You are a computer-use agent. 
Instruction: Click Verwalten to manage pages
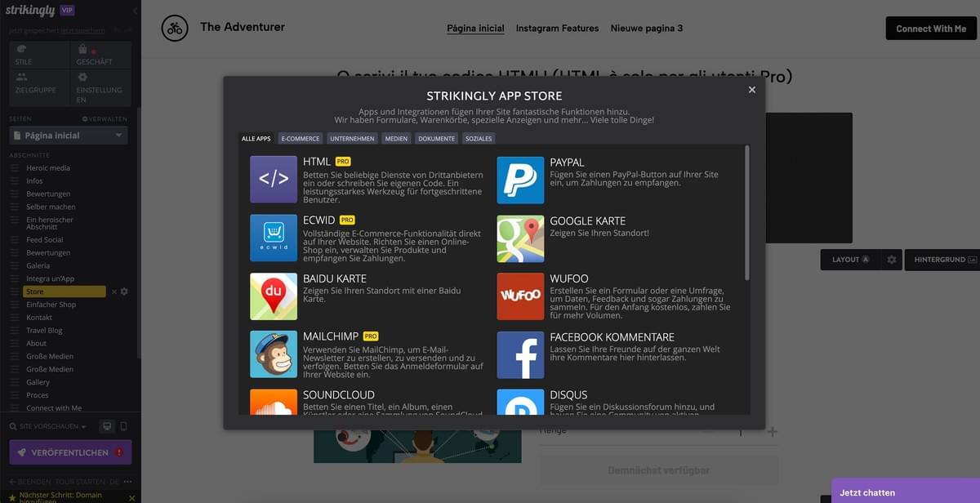pos(105,119)
